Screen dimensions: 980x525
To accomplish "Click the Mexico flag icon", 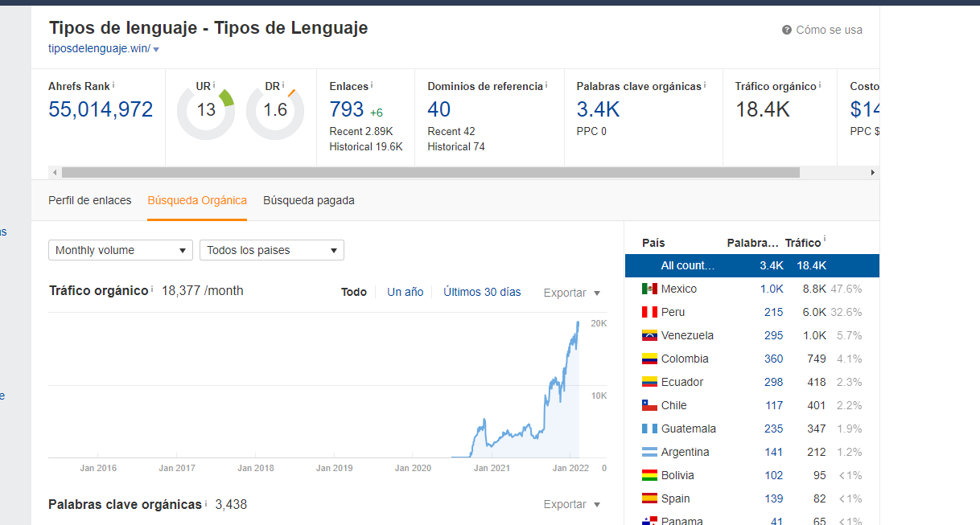I will click(649, 289).
